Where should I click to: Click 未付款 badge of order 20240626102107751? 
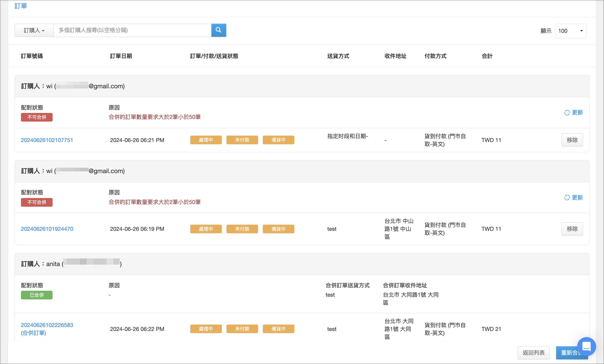pyautogui.click(x=242, y=140)
